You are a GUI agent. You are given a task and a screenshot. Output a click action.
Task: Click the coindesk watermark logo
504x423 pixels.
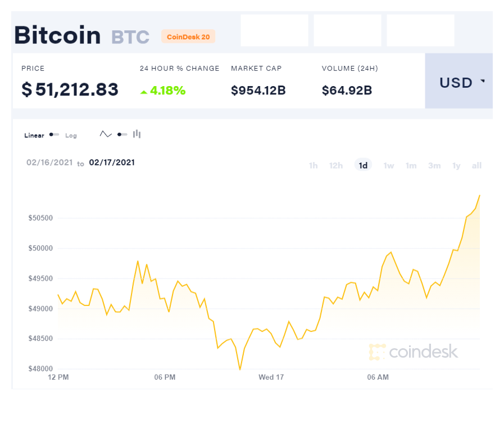pyautogui.click(x=414, y=352)
